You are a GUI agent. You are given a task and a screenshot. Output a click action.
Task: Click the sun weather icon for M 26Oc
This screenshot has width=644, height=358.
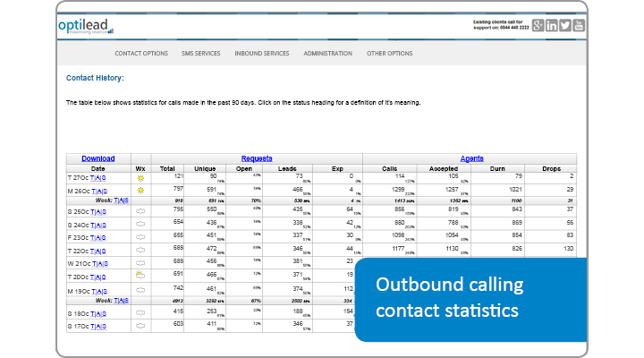(x=140, y=191)
